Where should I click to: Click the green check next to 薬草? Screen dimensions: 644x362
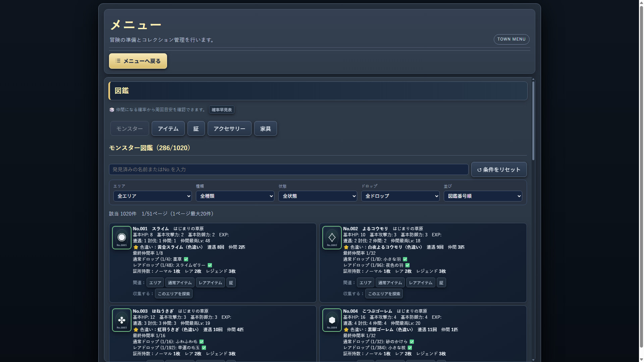pyautogui.click(x=186, y=259)
